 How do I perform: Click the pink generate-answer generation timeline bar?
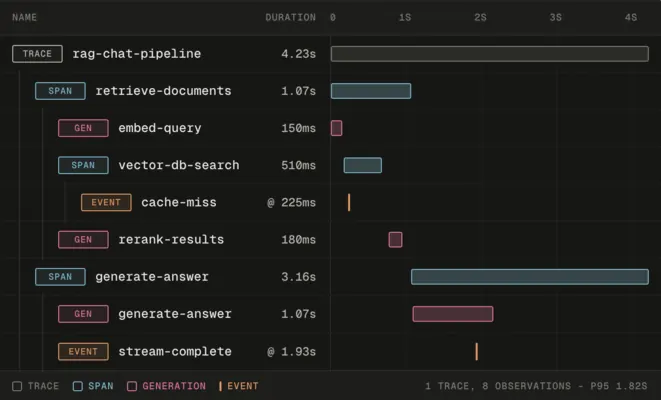(x=453, y=314)
